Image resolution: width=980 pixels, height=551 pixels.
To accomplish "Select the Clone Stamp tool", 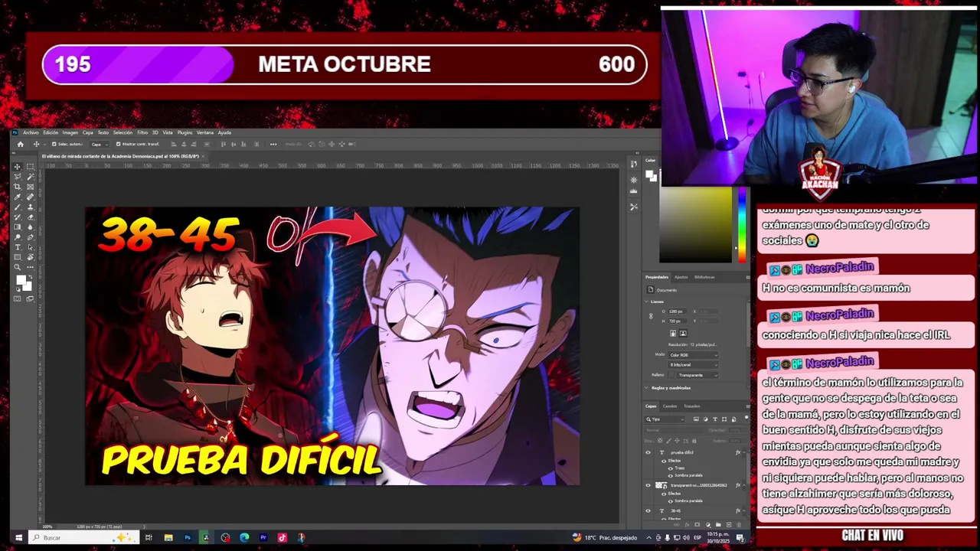I will click(30, 207).
